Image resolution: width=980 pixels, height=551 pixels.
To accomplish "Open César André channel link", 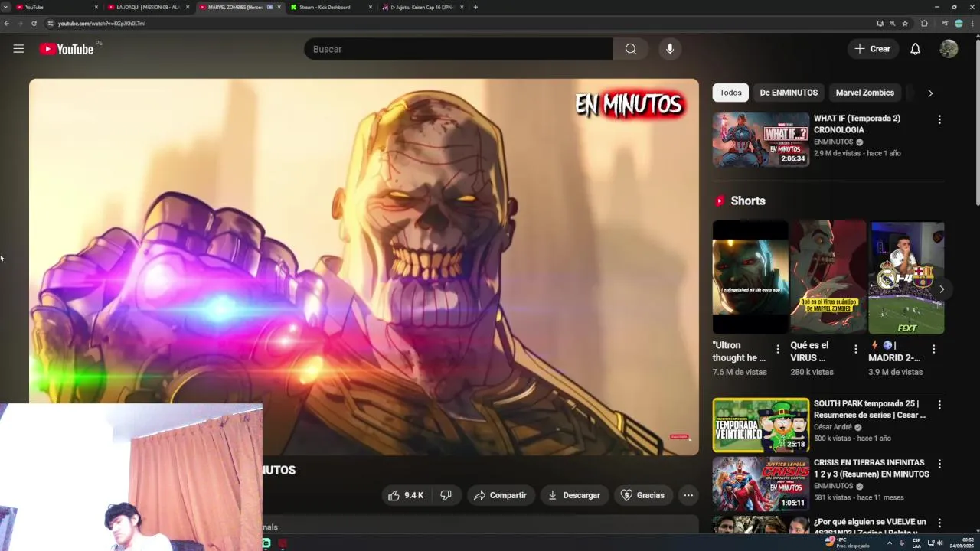I will tap(833, 427).
